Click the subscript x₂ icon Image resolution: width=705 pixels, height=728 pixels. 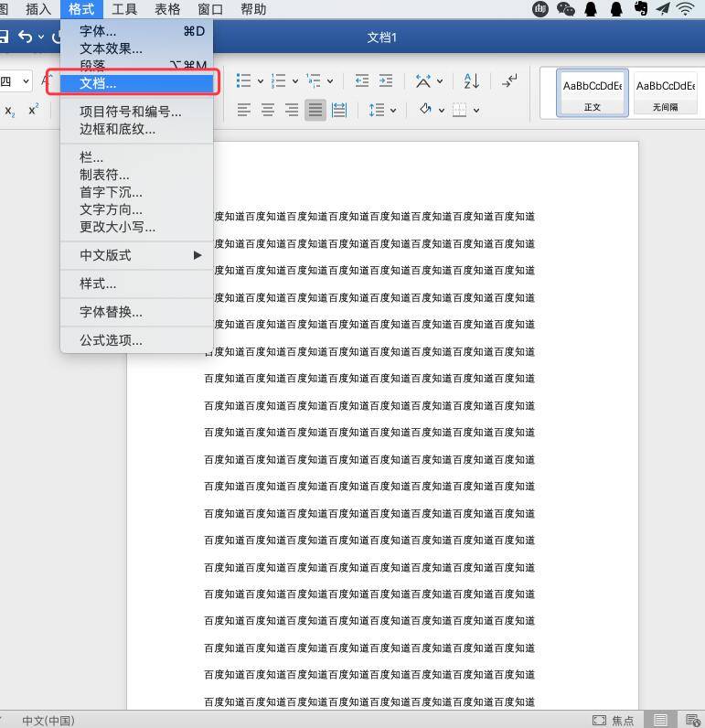(x=10, y=111)
